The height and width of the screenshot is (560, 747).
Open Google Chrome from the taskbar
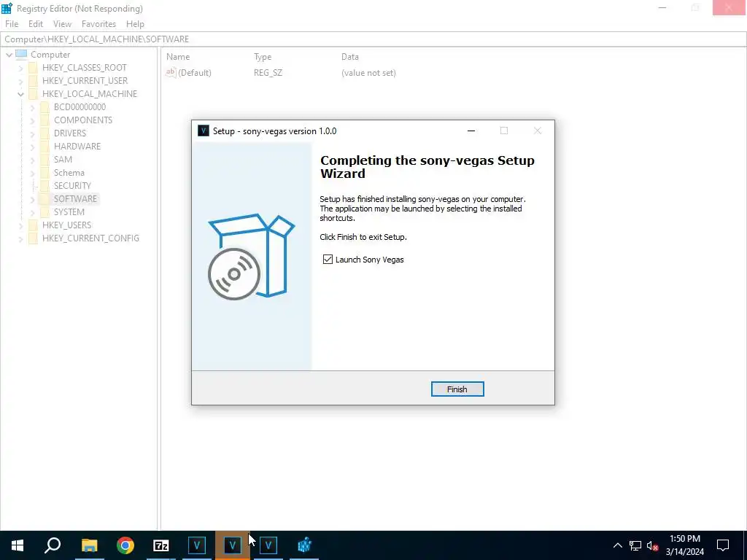(125, 545)
